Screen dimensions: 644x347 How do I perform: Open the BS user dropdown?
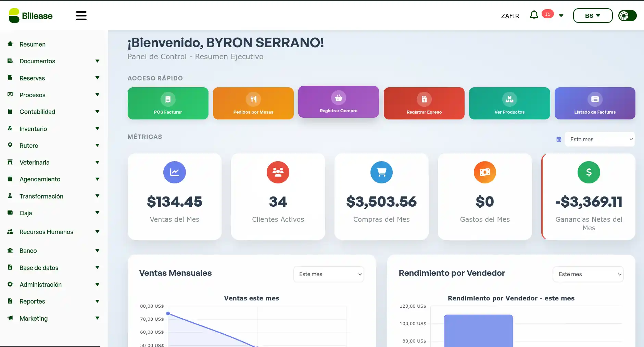tap(593, 16)
